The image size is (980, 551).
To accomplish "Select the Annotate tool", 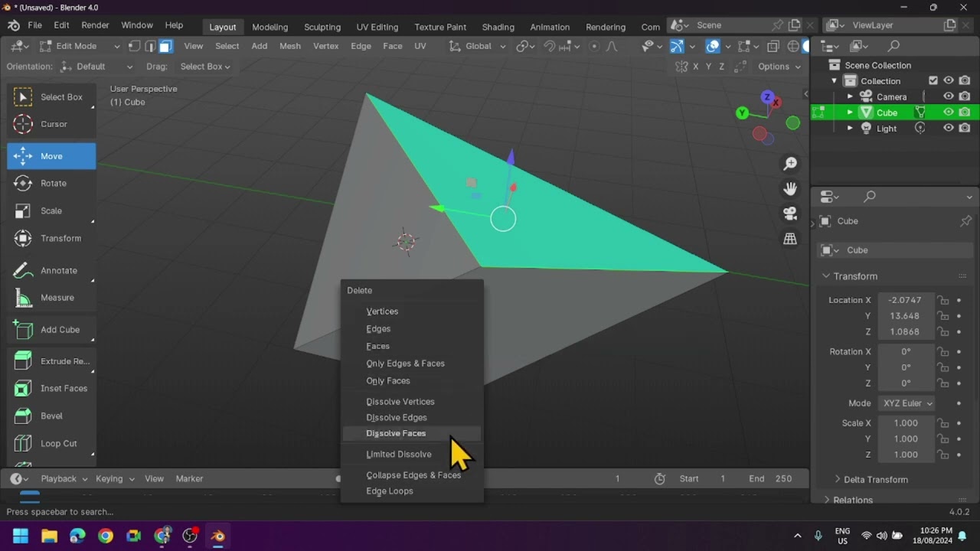I will [x=51, y=271].
